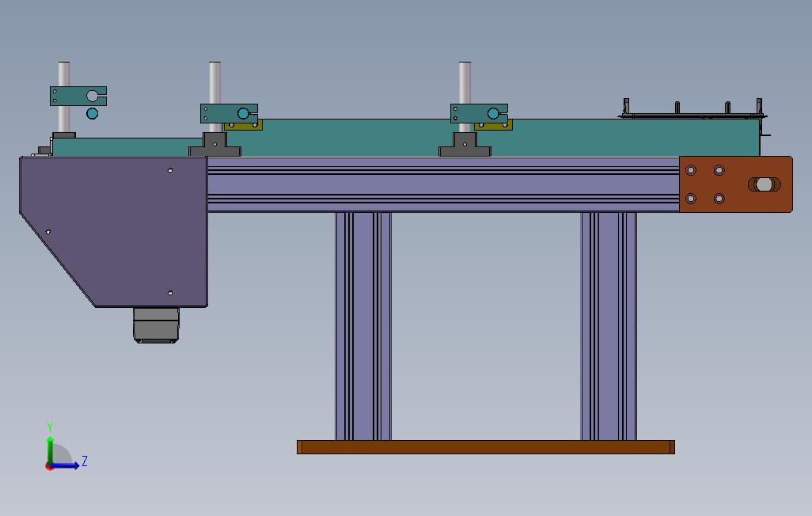Click the blue Z axis arrow of the triad
812x516 pixels.
point(65,465)
